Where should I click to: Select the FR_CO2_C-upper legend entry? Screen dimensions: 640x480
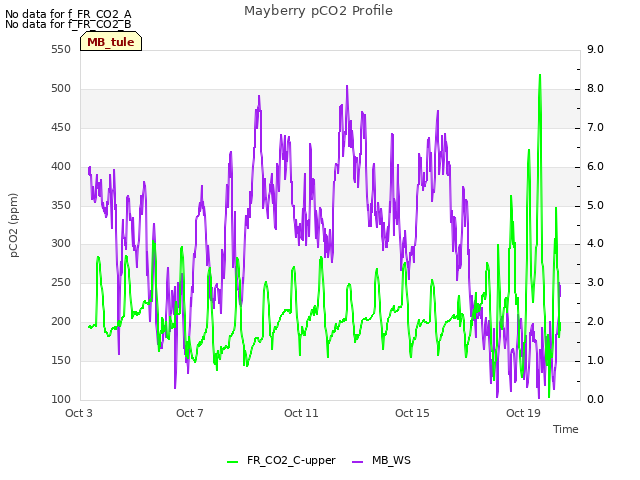click(281, 460)
